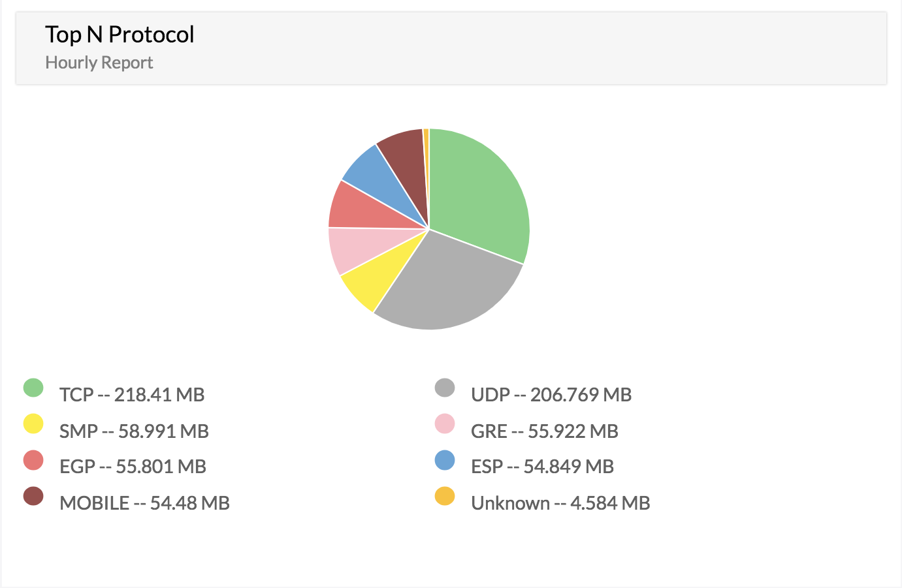902x588 pixels.
Task: Toggle the TCP 218.41 MB legend label
Action: tap(132, 395)
